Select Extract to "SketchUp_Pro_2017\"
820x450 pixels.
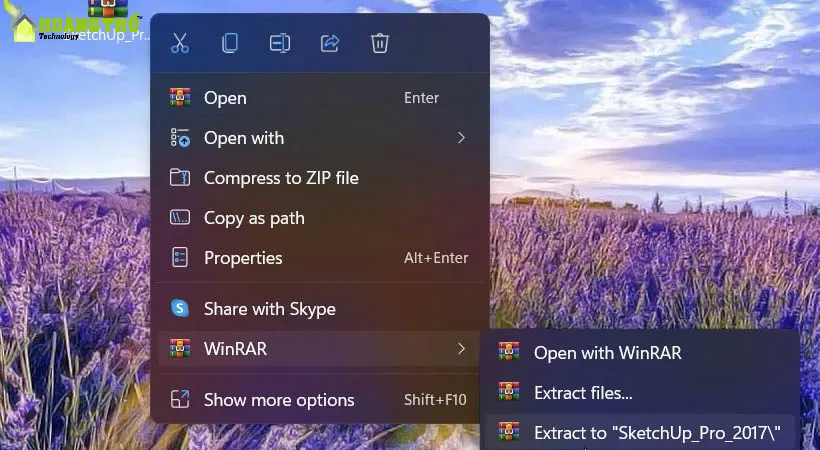coord(656,433)
